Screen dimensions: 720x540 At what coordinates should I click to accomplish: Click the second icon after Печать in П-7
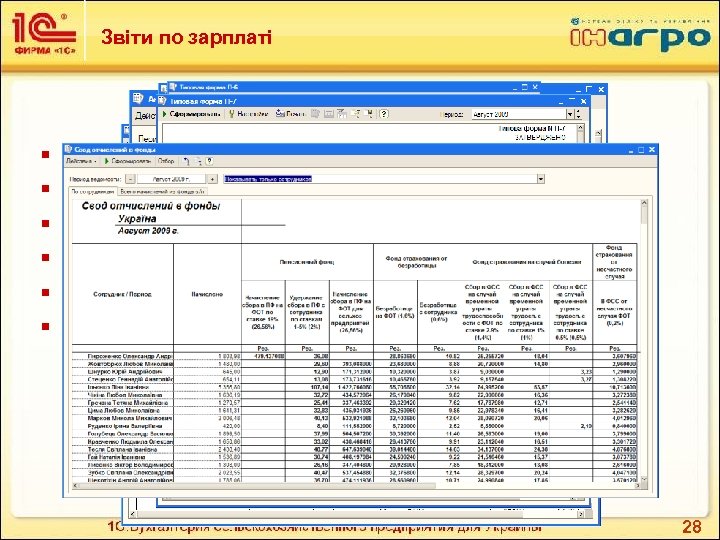(328, 114)
